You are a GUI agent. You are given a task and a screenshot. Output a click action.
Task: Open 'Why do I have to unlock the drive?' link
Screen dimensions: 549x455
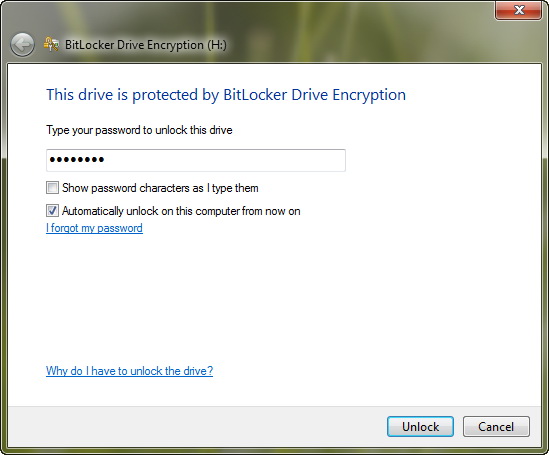click(129, 371)
